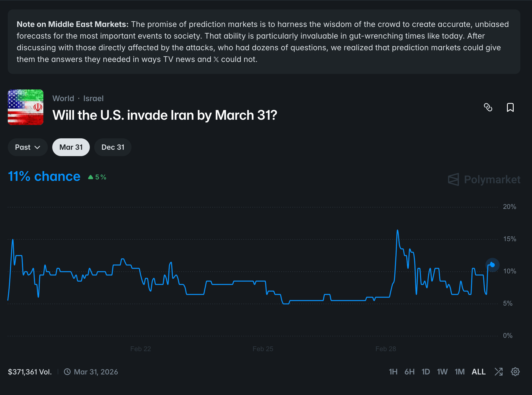
Task: Click the '11% chance' text
Action: pyautogui.click(x=44, y=176)
